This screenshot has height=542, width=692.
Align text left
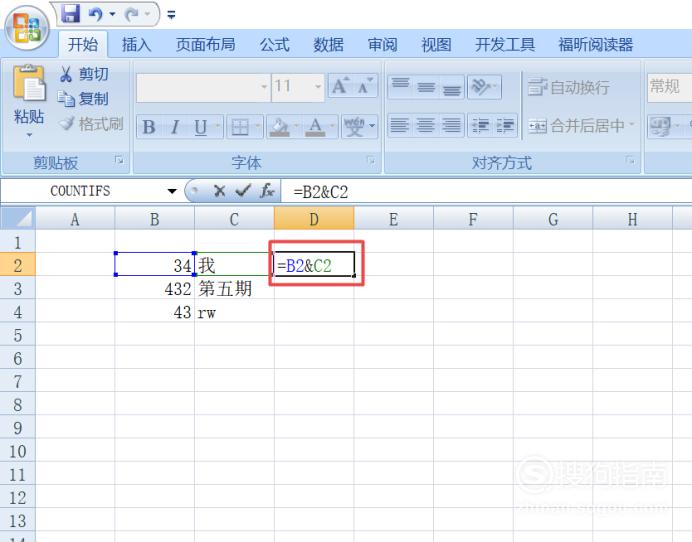pyautogui.click(x=400, y=125)
